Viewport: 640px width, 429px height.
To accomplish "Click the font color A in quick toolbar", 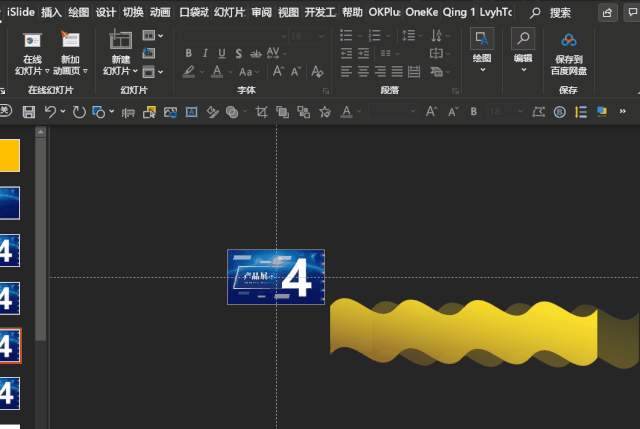I will (346, 112).
